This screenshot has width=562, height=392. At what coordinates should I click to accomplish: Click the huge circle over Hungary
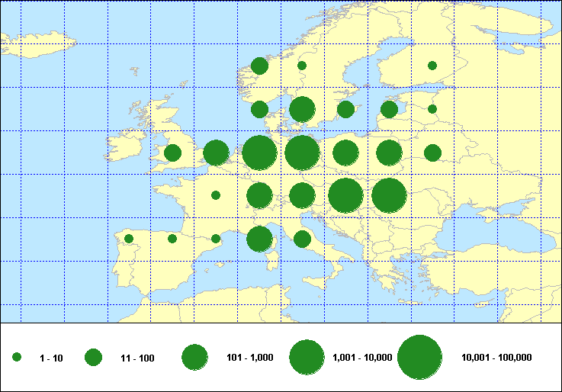345,195
